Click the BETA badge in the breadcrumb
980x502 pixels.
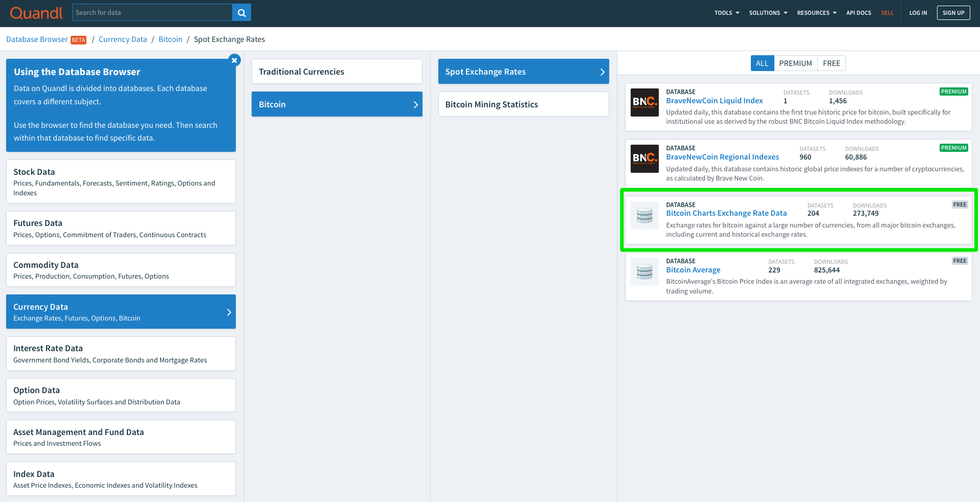(x=78, y=40)
